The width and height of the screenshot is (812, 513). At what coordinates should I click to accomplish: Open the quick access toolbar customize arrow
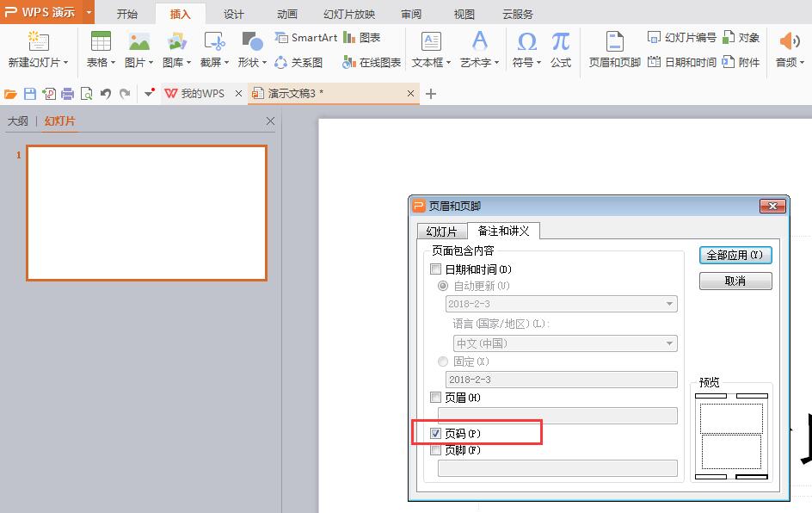(x=149, y=93)
